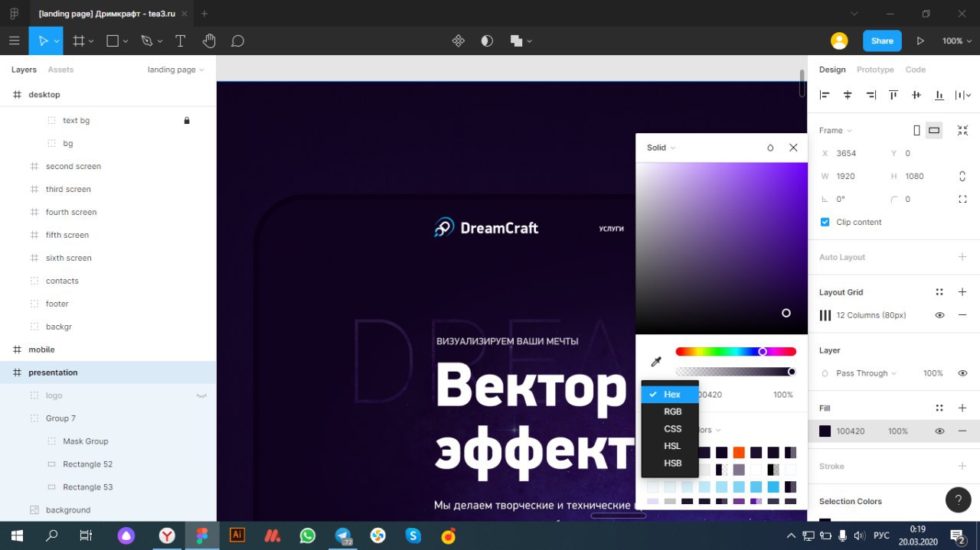Viewport: 980px width, 550px height.
Task: Expand shape tools options arrow
Action: click(x=126, y=41)
